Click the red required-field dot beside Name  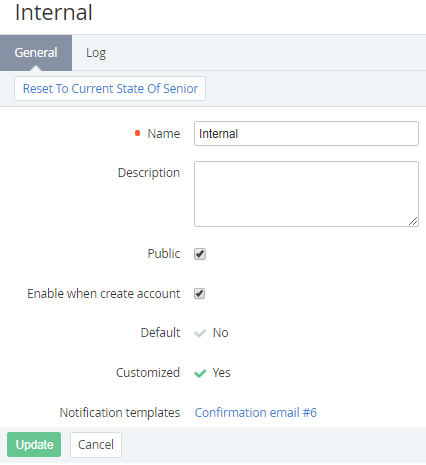click(x=137, y=133)
